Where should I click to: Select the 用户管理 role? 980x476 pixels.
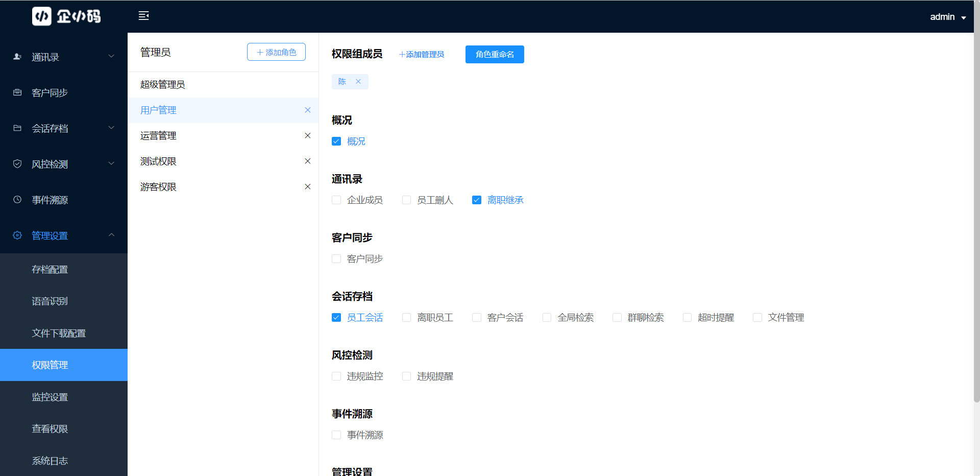(223, 110)
